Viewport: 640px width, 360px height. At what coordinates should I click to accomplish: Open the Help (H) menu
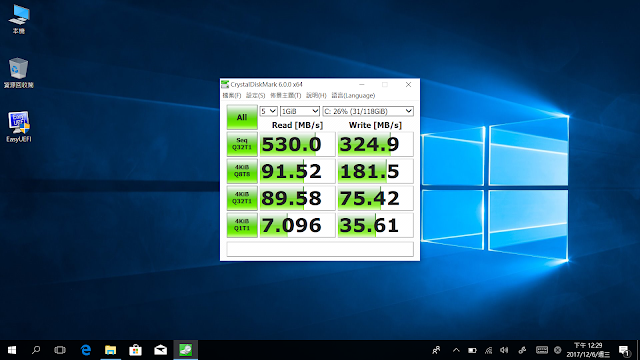[316, 96]
